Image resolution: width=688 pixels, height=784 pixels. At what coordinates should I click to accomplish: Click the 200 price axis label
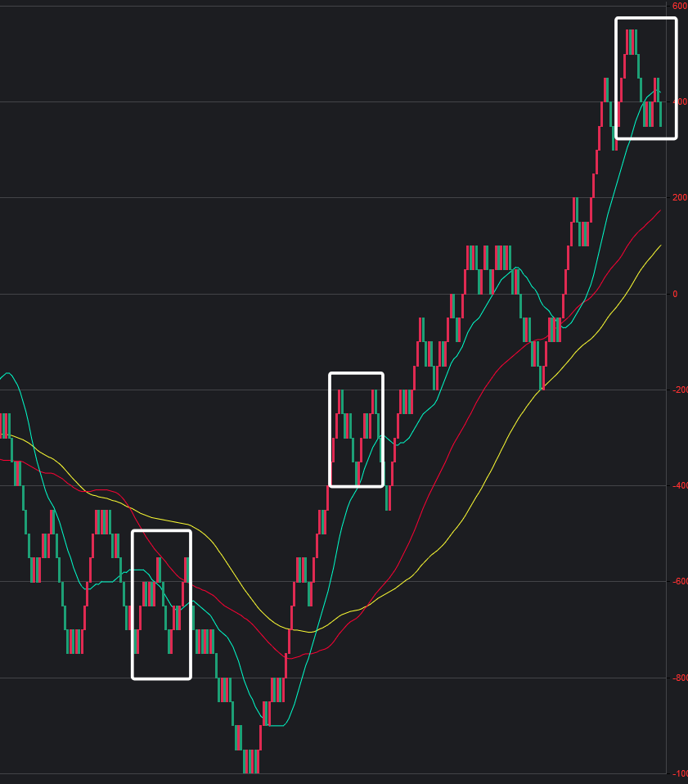tap(680, 198)
